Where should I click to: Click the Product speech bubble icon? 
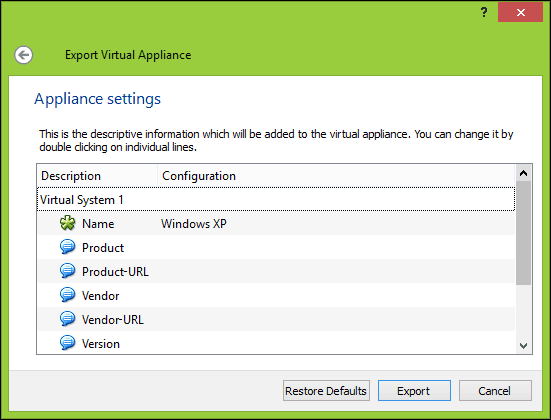pos(67,247)
